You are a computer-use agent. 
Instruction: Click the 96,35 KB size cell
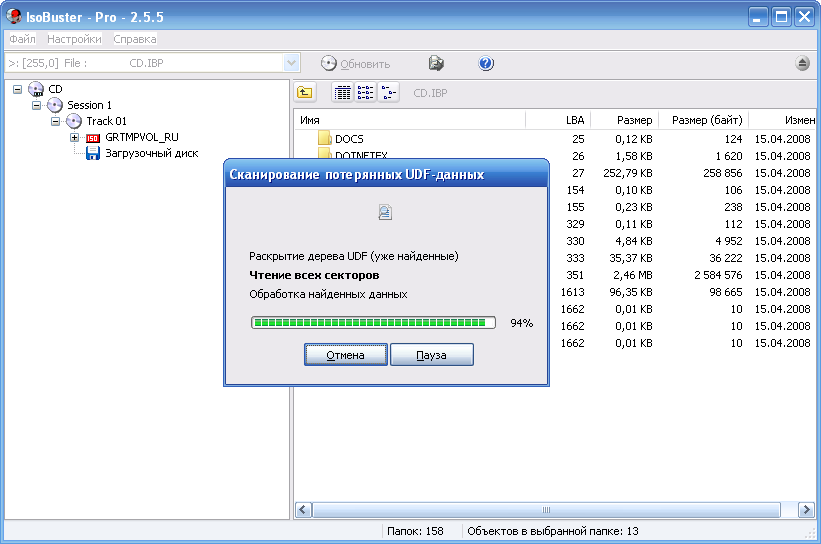pyautogui.click(x=630, y=292)
